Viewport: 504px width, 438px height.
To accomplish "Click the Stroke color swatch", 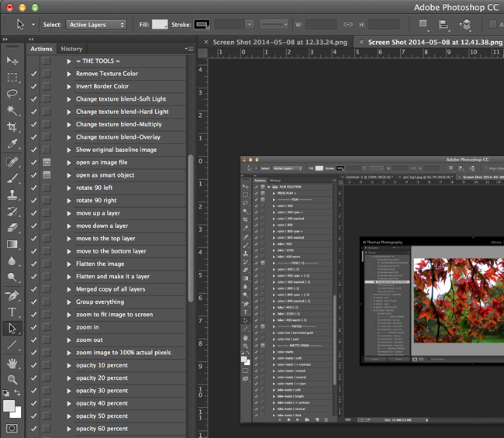I will click(x=202, y=25).
